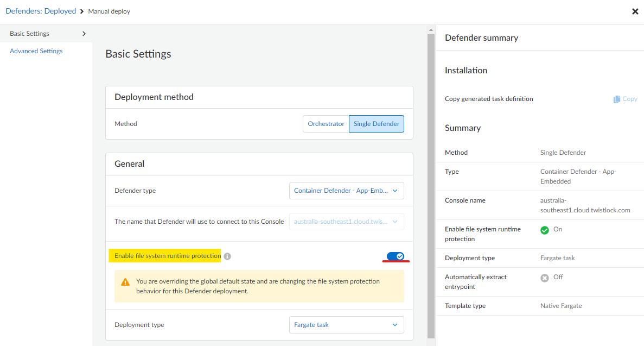The image size is (644, 346).
Task: Open the tooltip info icon beside runtime protection
Action: point(227,256)
